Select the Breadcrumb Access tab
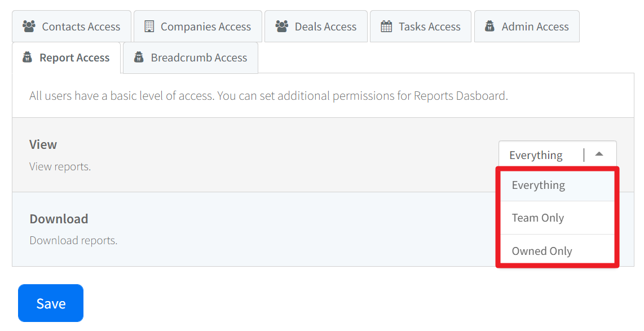This screenshot has height=331, width=644. pos(199,58)
